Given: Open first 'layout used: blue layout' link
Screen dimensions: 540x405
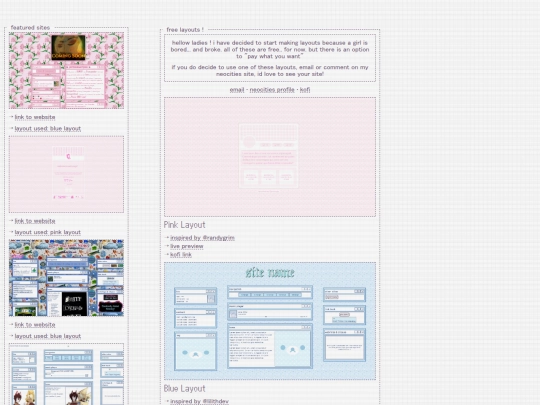Looking at the screenshot, I should pos(48,128).
